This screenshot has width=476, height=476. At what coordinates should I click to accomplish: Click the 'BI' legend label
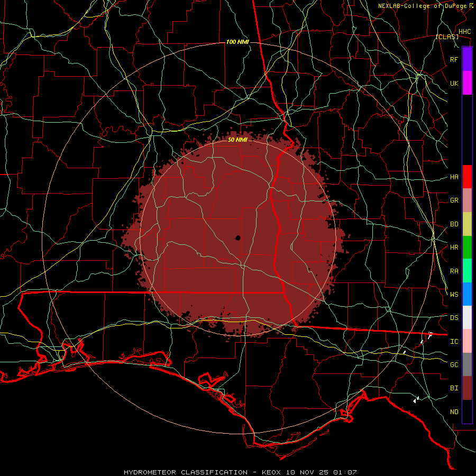click(454, 388)
